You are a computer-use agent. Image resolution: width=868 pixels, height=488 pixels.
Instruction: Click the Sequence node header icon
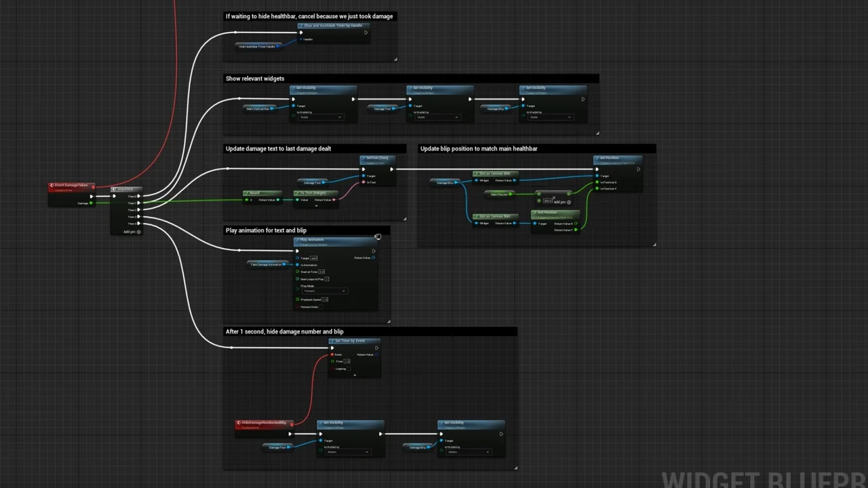[x=115, y=188]
